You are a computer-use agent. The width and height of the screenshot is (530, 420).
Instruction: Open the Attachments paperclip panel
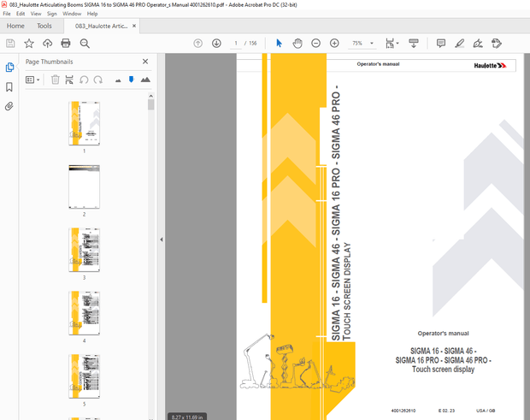[9, 107]
